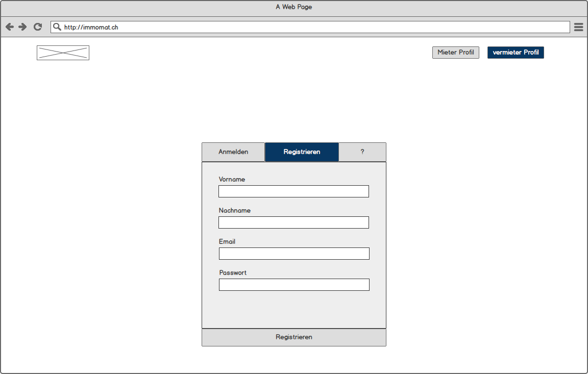Viewport: 588px width, 374px height.
Task: Switch to vermieter Profil
Action: point(516,53)
